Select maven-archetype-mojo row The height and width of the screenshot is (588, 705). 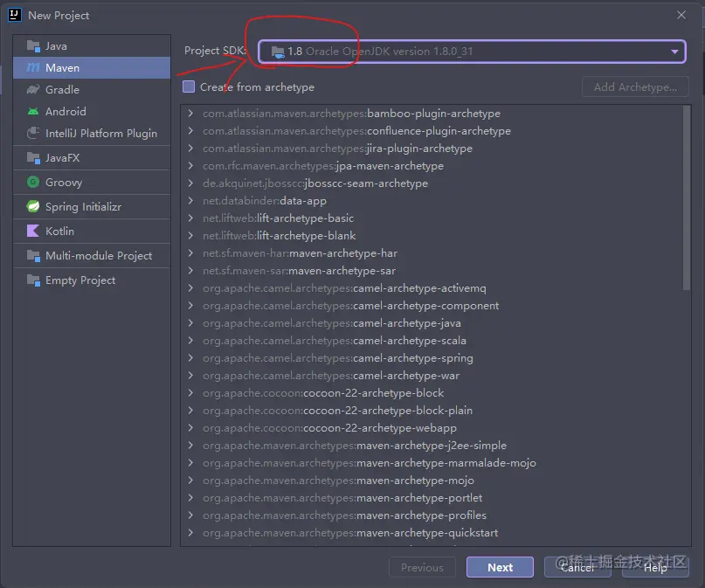(432, 481)
